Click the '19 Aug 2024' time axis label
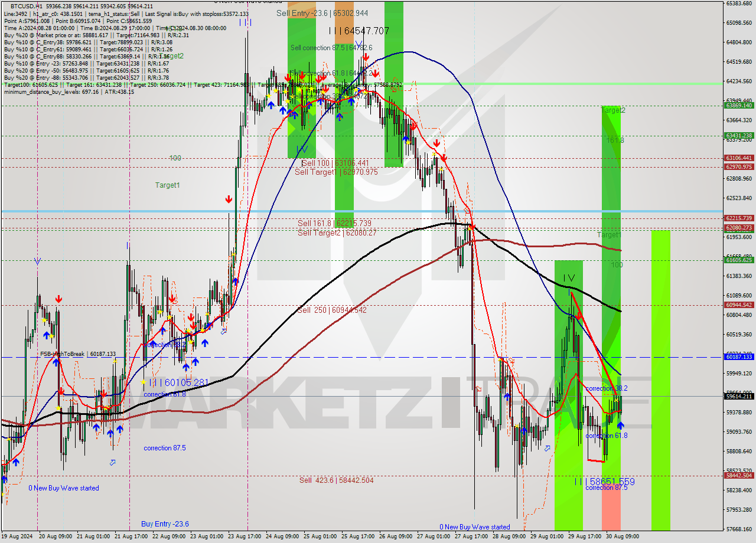 (17, 537)
